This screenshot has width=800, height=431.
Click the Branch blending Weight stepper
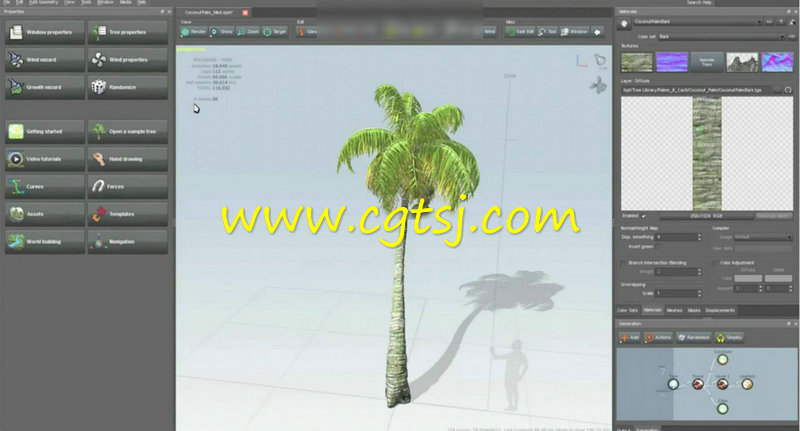tap(699, 272)
